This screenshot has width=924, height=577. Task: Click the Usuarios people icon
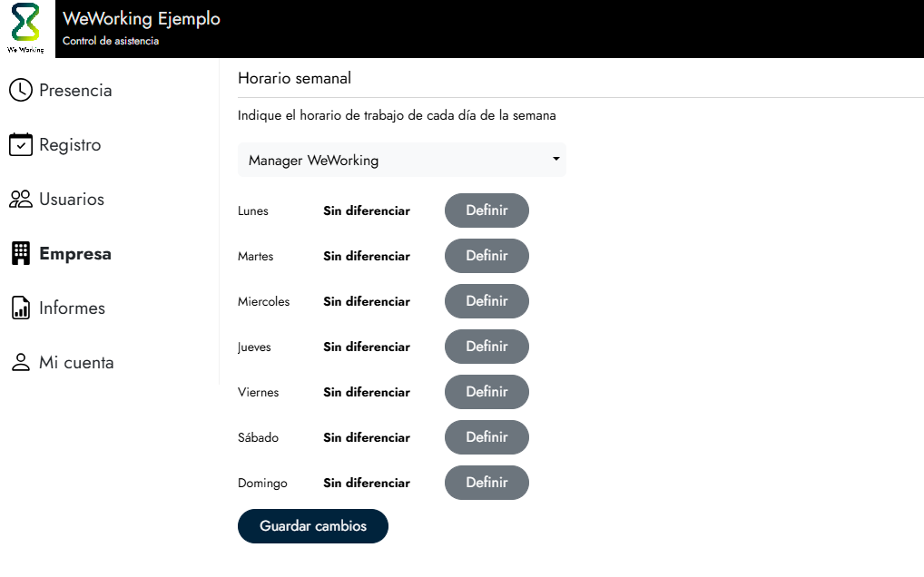20,200
